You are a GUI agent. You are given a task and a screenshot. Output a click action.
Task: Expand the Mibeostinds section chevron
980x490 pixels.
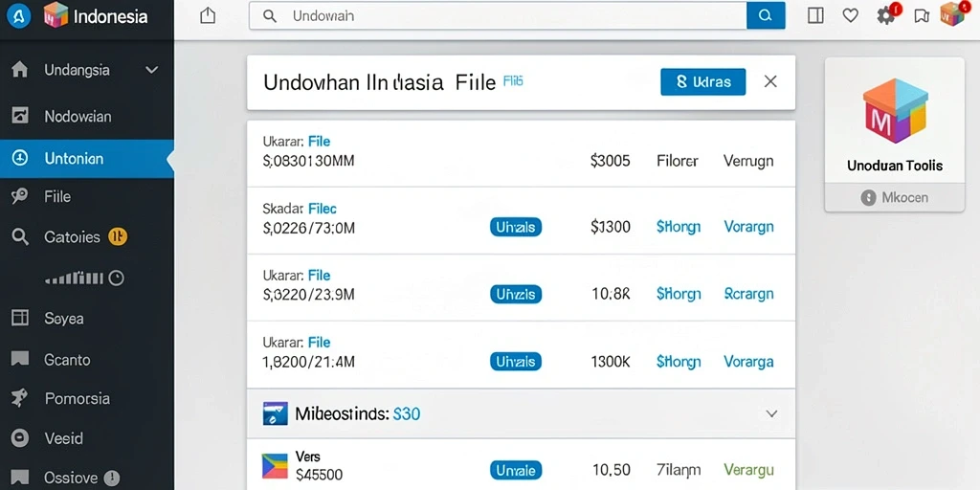coord(772,413)
